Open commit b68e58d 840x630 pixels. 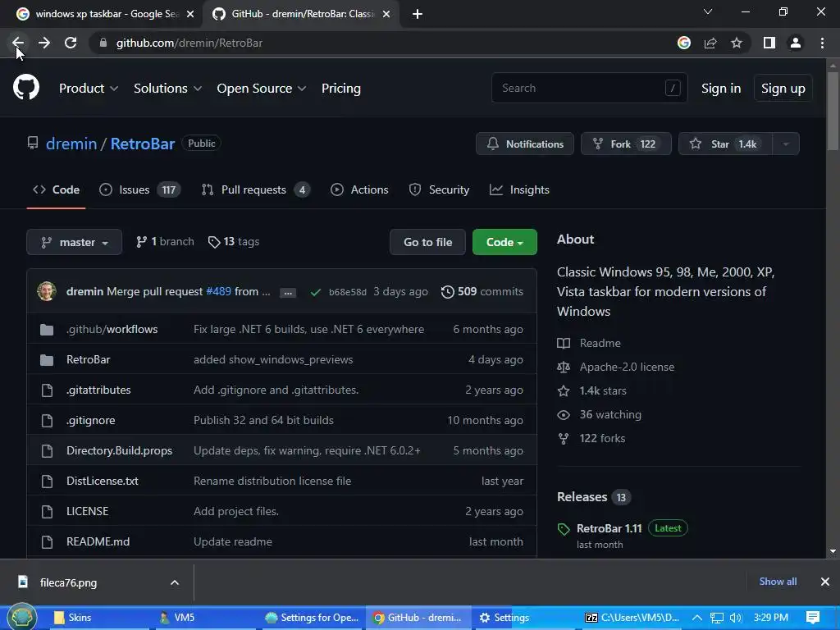tap(348, 292)
